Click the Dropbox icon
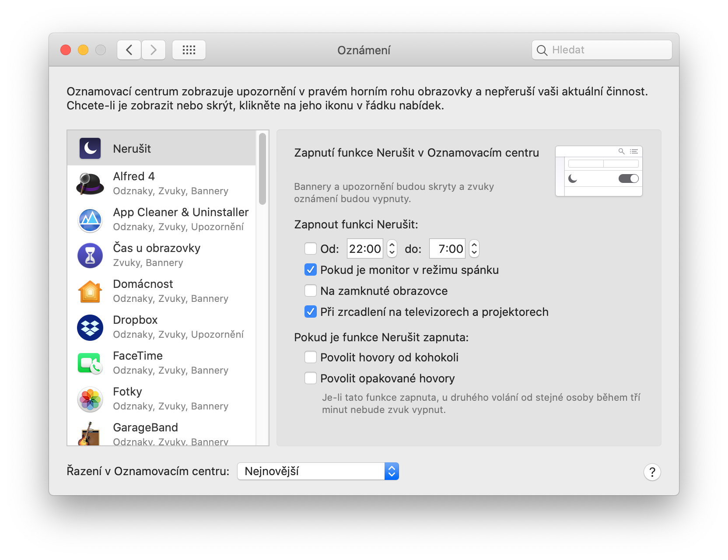728x560 pixels. (x=90, y=328)
